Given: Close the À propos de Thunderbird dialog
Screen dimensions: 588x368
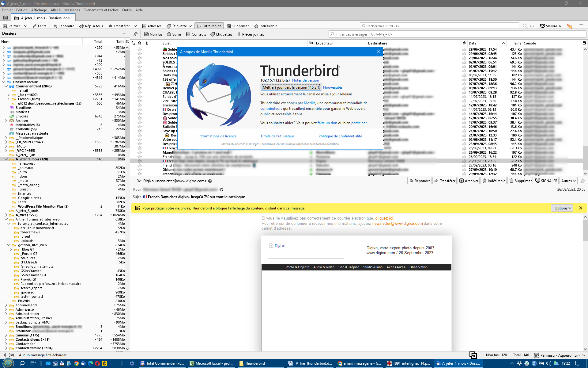Looking at the screenshot, I should 378,52.
